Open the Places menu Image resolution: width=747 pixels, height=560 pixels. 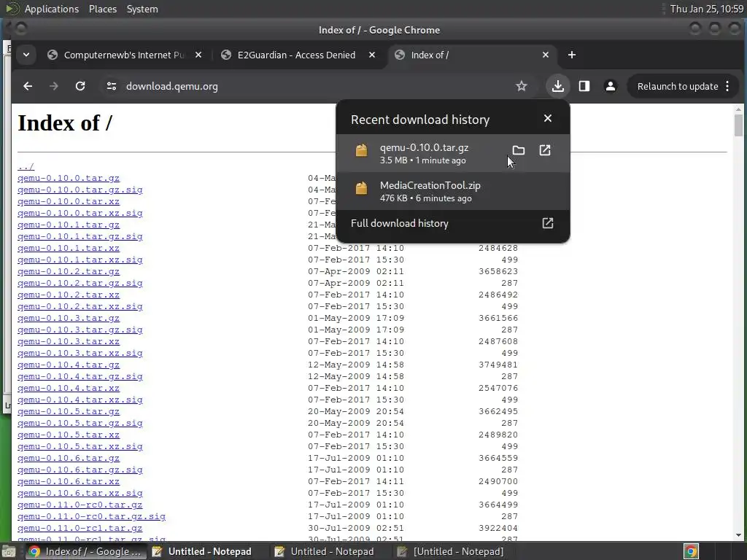click(x=103, y=9)
